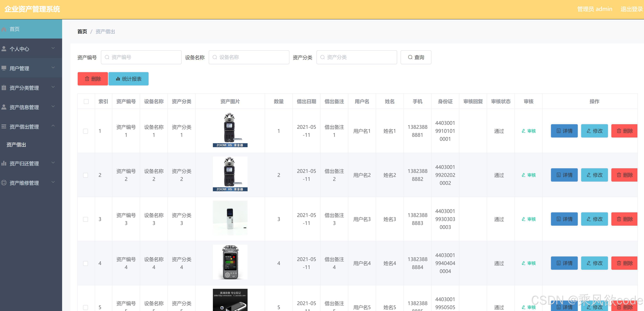Click the monitor icon beside 用户管理
The width and height of the screenshot is (644, 311).
click(x=4, y=68)
